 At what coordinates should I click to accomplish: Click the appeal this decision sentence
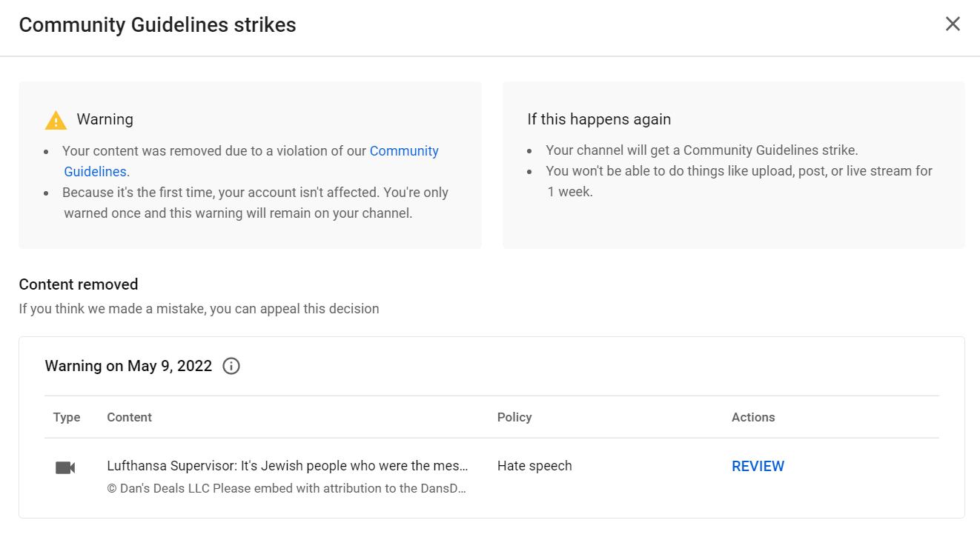click(199, 309)
